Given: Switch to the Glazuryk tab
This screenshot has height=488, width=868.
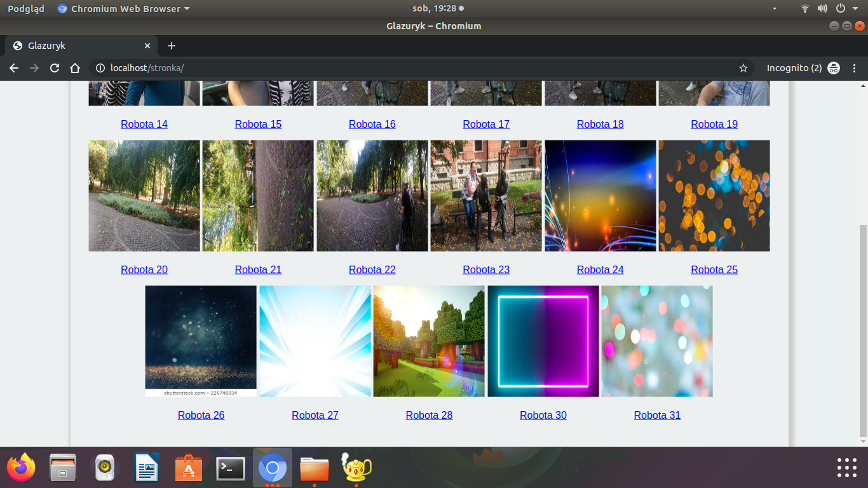Looking at the screenshot, I should (76, 46).
